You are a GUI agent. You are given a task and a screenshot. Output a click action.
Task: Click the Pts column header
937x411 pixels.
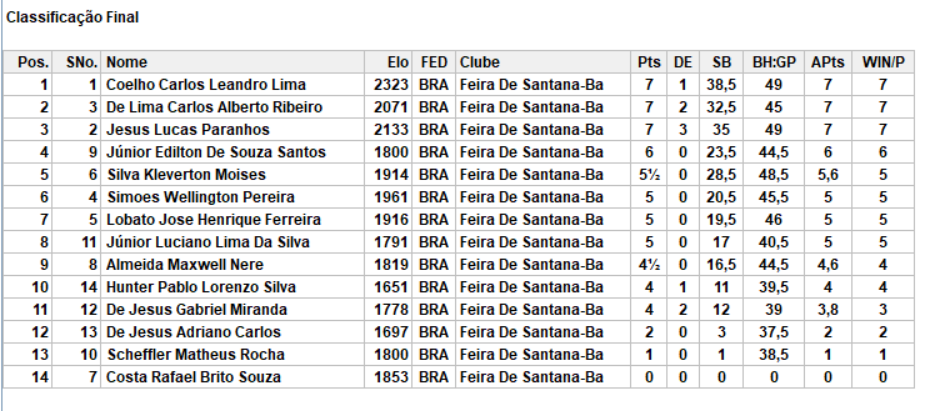tap(649, 62)
